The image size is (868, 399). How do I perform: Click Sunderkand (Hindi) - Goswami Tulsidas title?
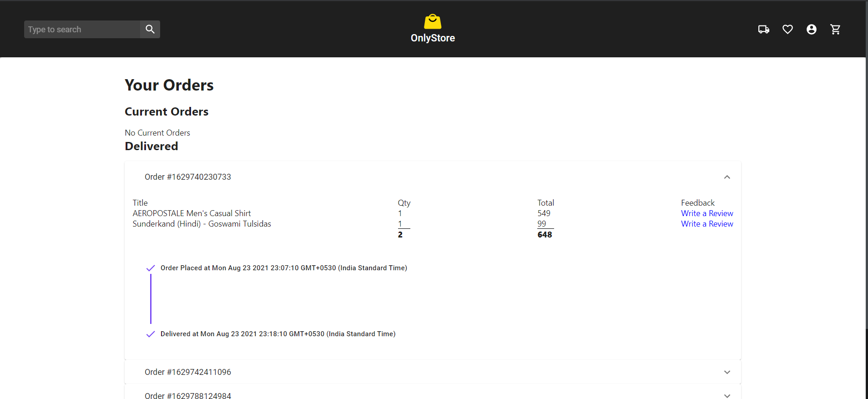[202, 224]
